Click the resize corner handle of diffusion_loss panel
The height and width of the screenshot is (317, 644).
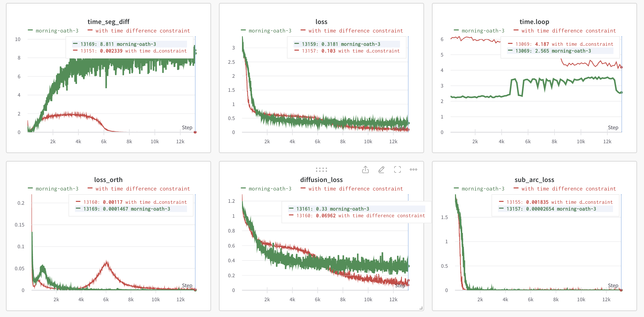(421, 308)
